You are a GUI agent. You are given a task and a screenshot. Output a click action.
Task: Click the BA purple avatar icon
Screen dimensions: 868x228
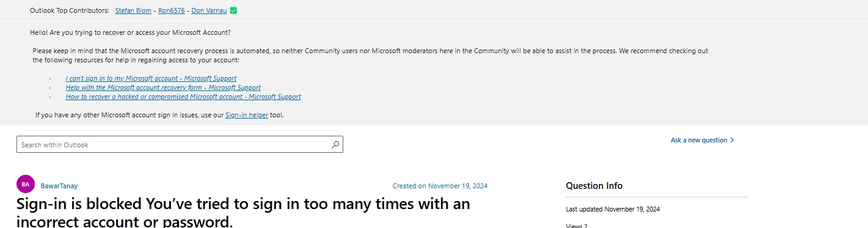[x=25, y=184]
